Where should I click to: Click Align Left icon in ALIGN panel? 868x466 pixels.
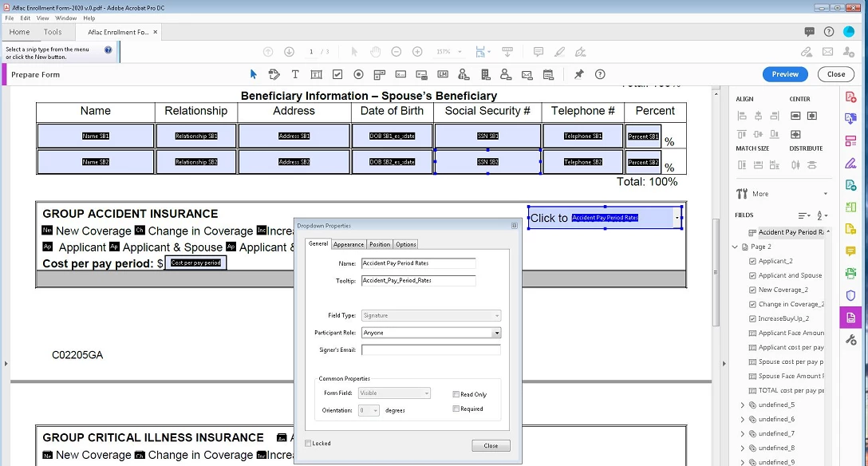[742, 116]
